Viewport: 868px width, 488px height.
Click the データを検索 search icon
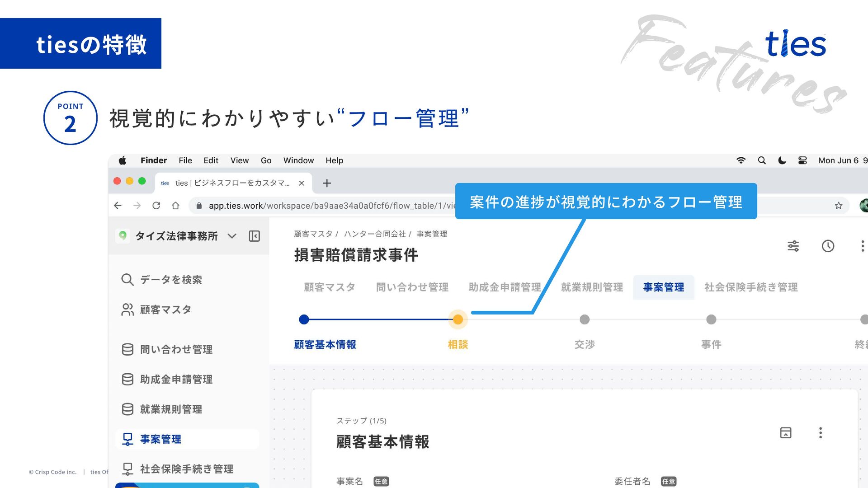click(x=127, y=280)
